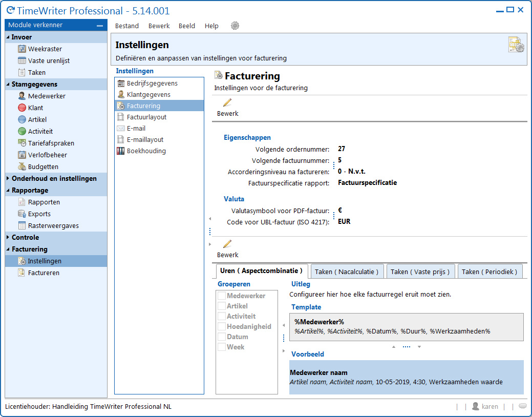532x417 pixels.
Task: Tick the Activiteit grouping checkbox
Action: 222,316
